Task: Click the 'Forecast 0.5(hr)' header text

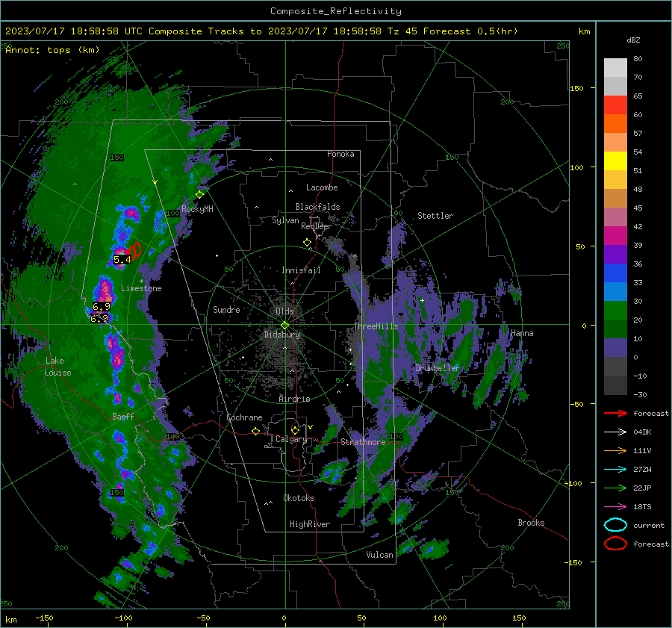Action: pyautogui.click(x=470, y=31)
